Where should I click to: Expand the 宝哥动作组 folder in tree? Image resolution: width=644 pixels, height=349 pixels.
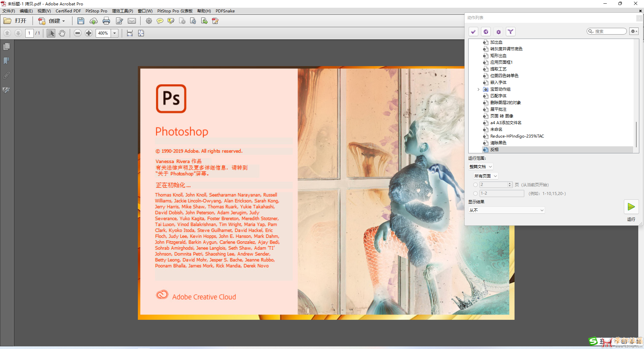tap(478, 89)
